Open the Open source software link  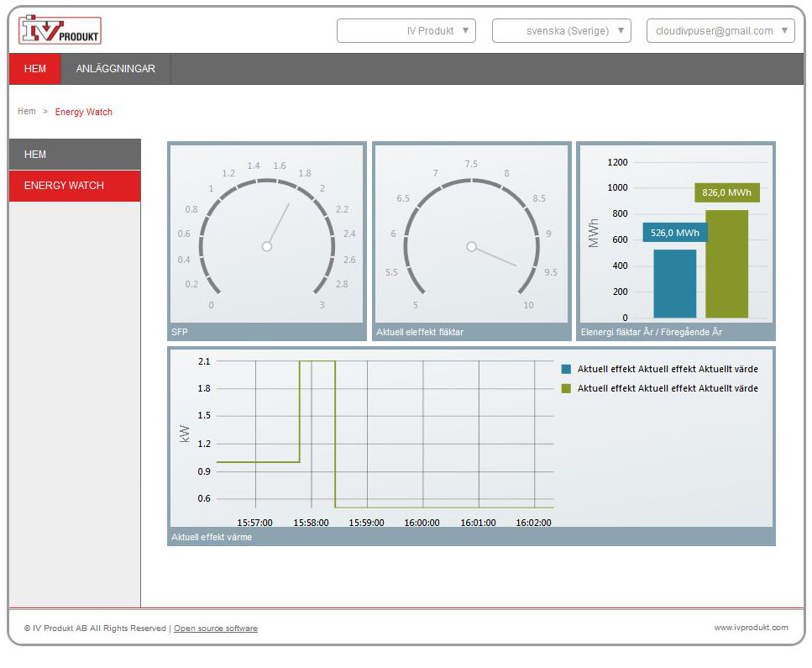(216, 629)
